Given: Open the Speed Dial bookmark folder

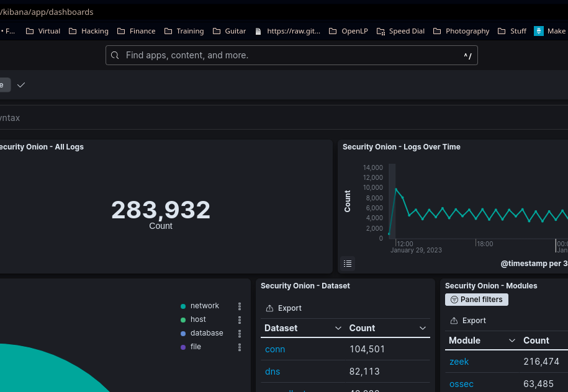Looking at the screenshot, I should [400, 31].
